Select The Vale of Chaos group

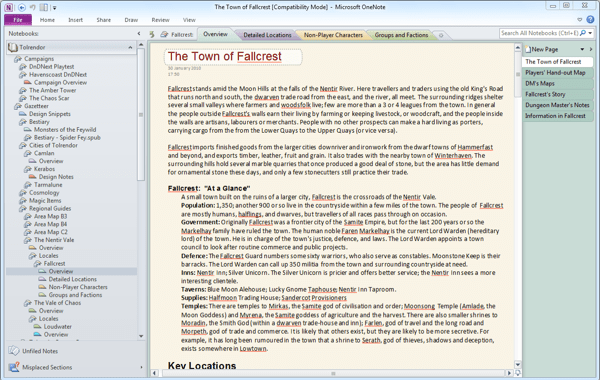pos(57,303)
